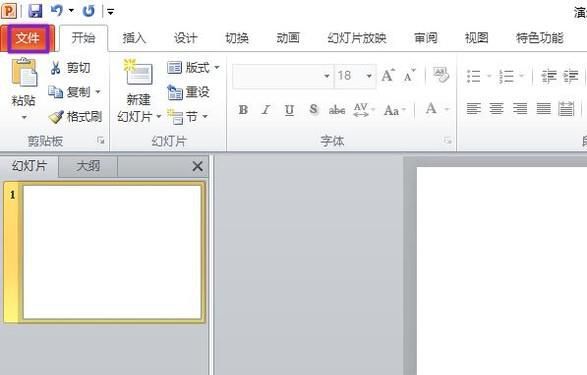This screenshot has width=587, height=375.
Task: Expand the font size dropdown arrow
Action: click(x=369, y=76)
